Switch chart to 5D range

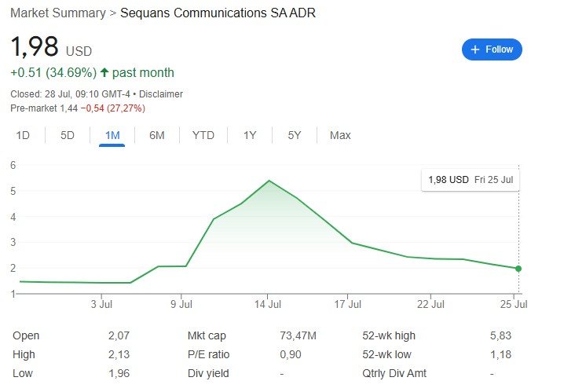[68, 135]
